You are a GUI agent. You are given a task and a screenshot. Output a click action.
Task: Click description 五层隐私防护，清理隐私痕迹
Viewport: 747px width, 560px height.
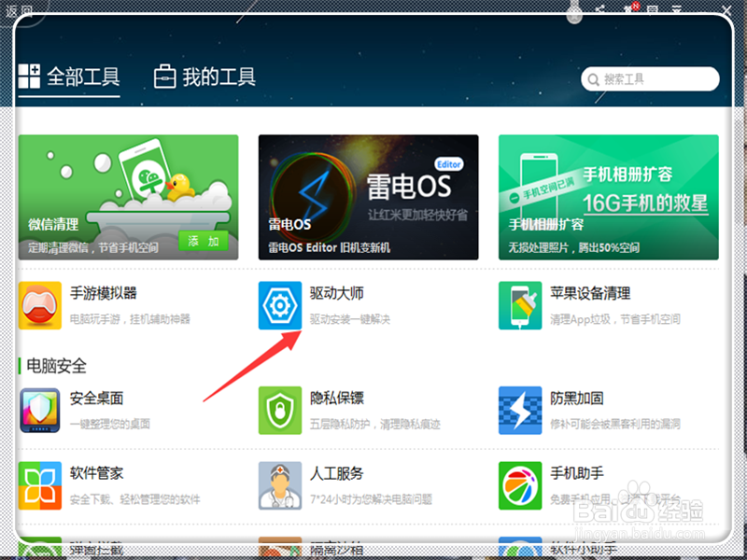[x=375, y=424]
